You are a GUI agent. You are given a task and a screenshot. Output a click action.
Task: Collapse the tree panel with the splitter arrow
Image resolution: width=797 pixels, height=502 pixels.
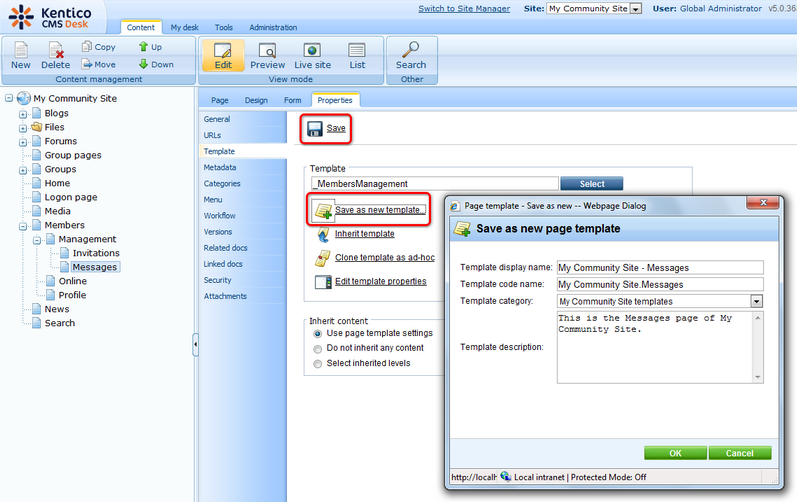point(195,343)
